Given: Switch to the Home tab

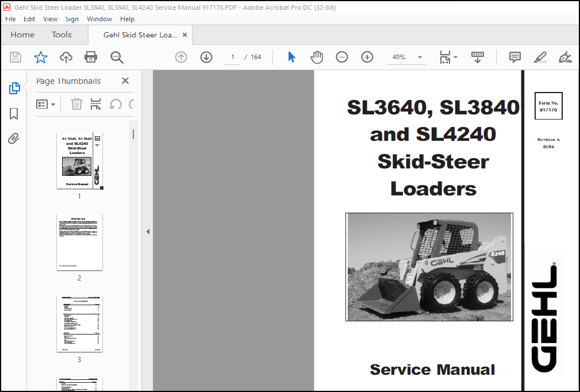Looking at the screenshot, I should (x=22, y=34).
